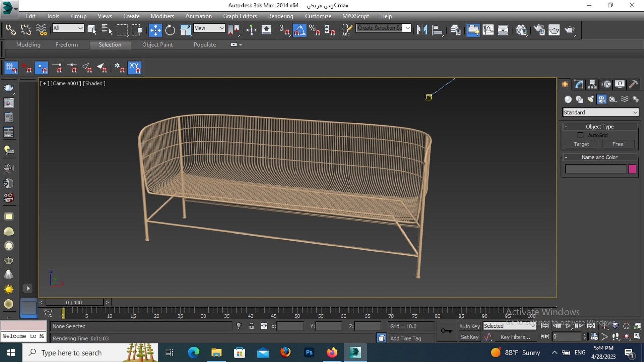The image size is (644, 362).
Task: Select the Geometry category sphere icon
Action: [568, 99]
